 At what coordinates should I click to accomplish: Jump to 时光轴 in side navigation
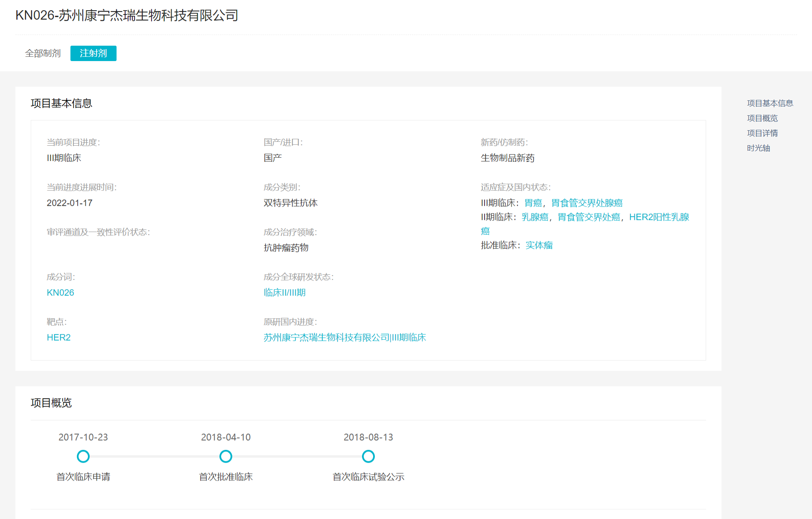click(x=758, y=148)
